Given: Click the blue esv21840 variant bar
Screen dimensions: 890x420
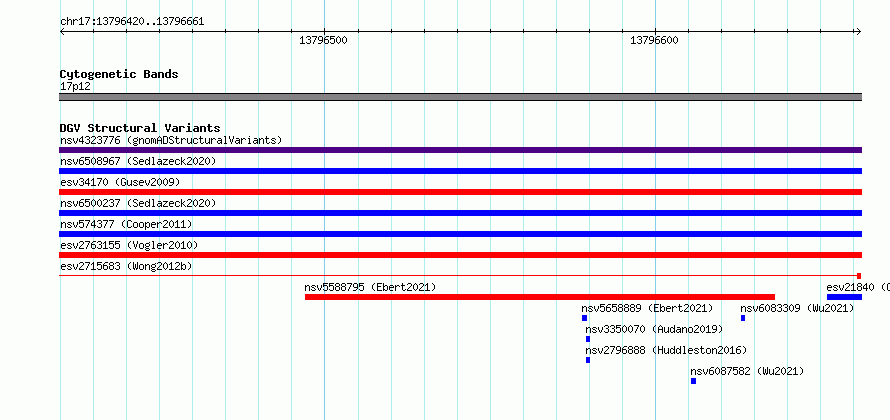Looking at the screenshot, I should click(845, 297).
